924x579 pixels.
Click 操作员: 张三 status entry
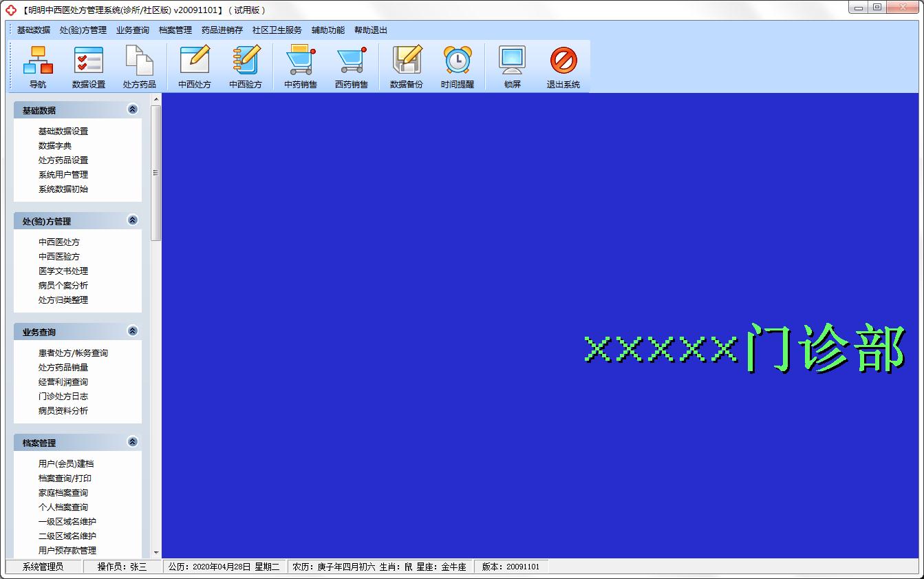122,567
